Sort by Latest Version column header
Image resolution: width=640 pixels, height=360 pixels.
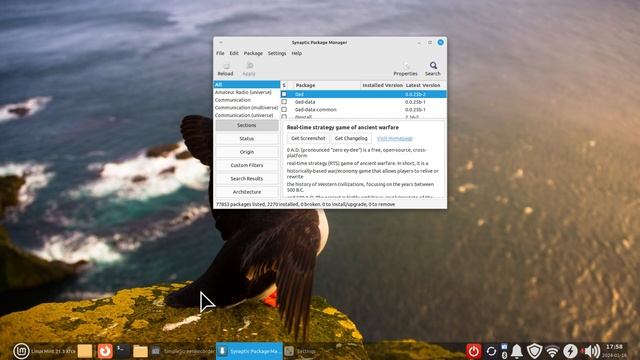pyautogui.click(x=424, y=85)
